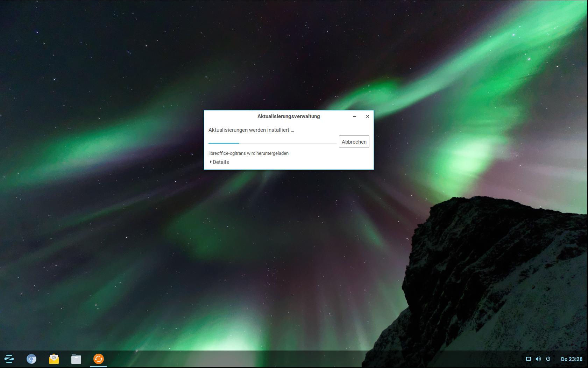Click the Aktualisierungsverwaltung title bar
588x368 pixels.
pyautogui.click(x=289, y=116)
